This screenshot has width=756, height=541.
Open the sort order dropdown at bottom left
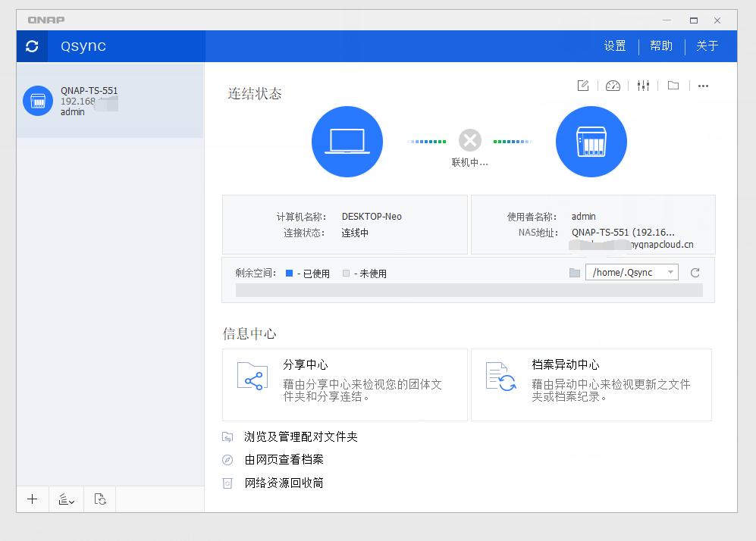(65, 499)
